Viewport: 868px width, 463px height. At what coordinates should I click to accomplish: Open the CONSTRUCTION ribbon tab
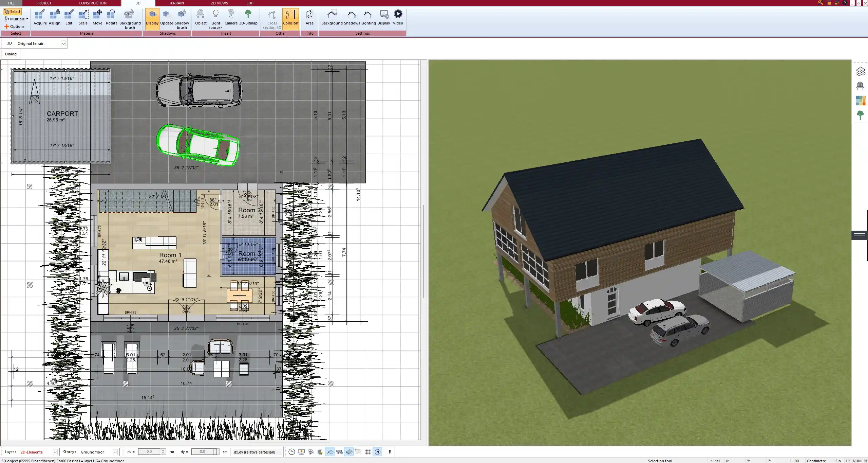click(x=92, y=3)
